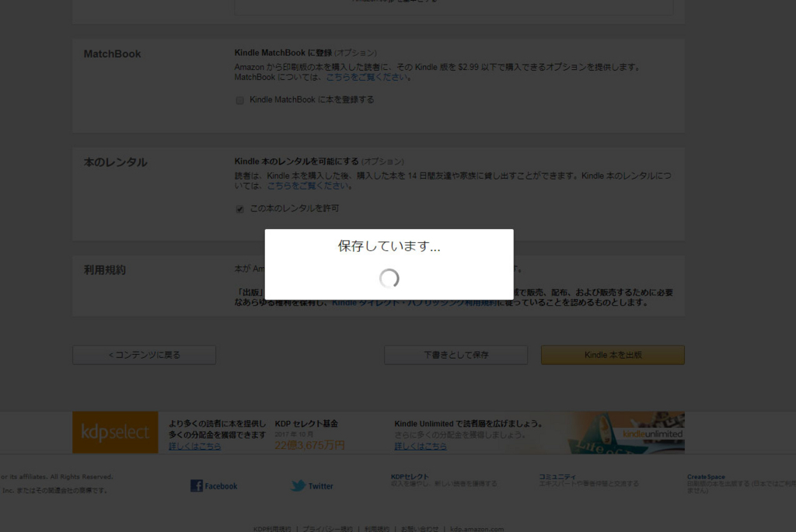
Task: Click the Facebook icon in the footer
Action: pyautogui.click(x=197, y=486)
